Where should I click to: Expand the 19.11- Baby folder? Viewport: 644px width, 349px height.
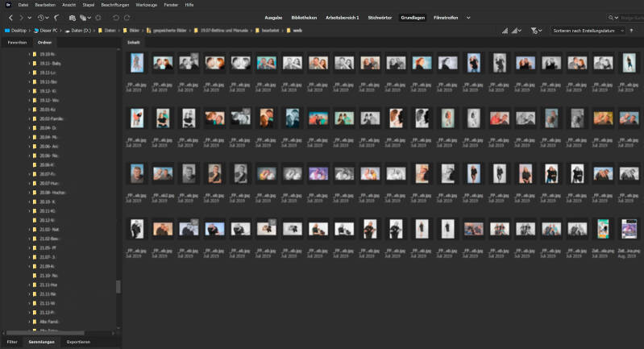pos(29,64)
